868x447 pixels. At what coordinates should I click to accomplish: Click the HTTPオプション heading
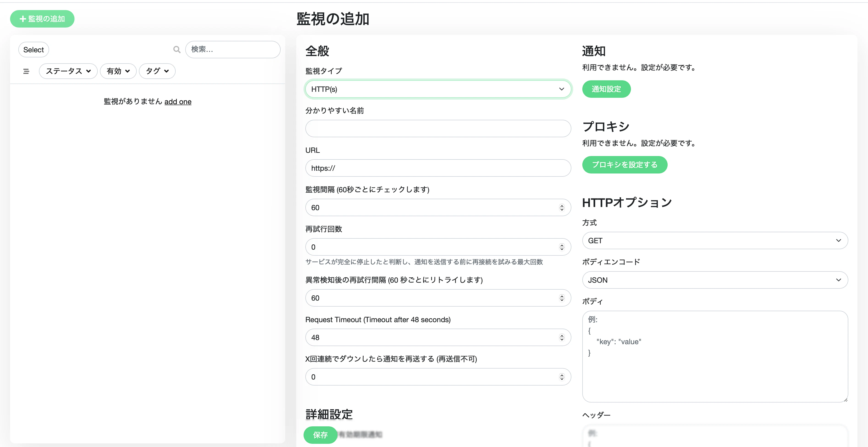click(x=627, y=202)
